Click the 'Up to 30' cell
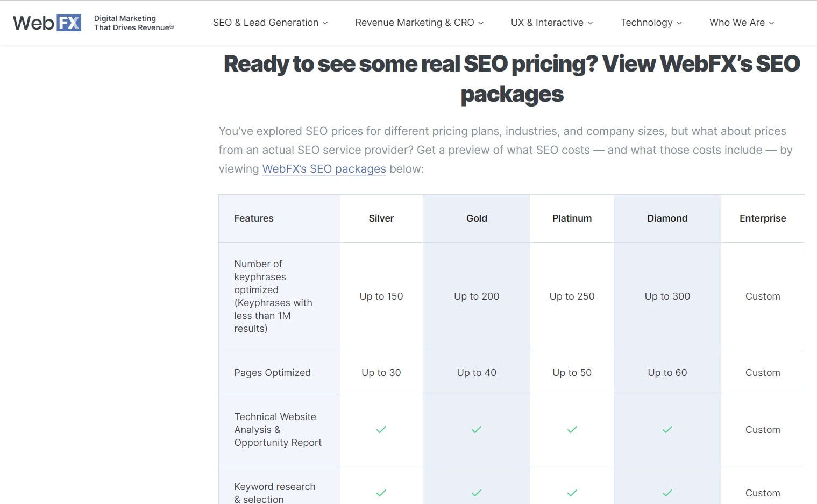The width and height of the screenshot is (817, 504). coord(381,373)
